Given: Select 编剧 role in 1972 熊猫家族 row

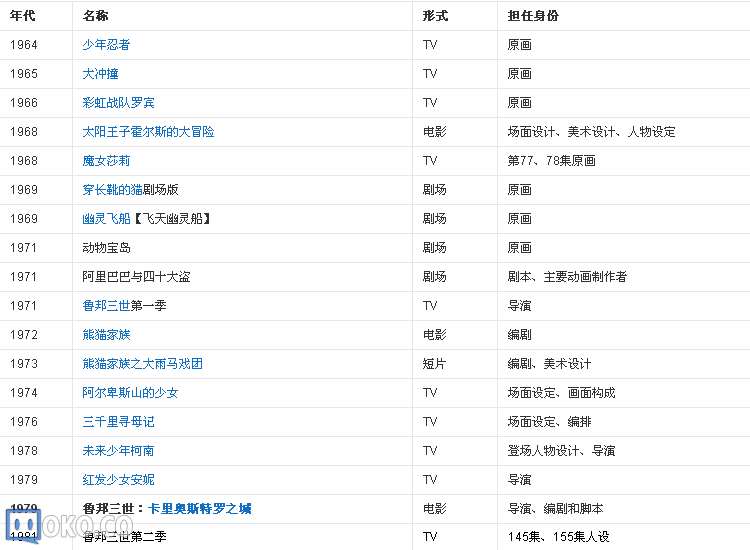Looking at the screenshot, I should (x=519, y=335).
